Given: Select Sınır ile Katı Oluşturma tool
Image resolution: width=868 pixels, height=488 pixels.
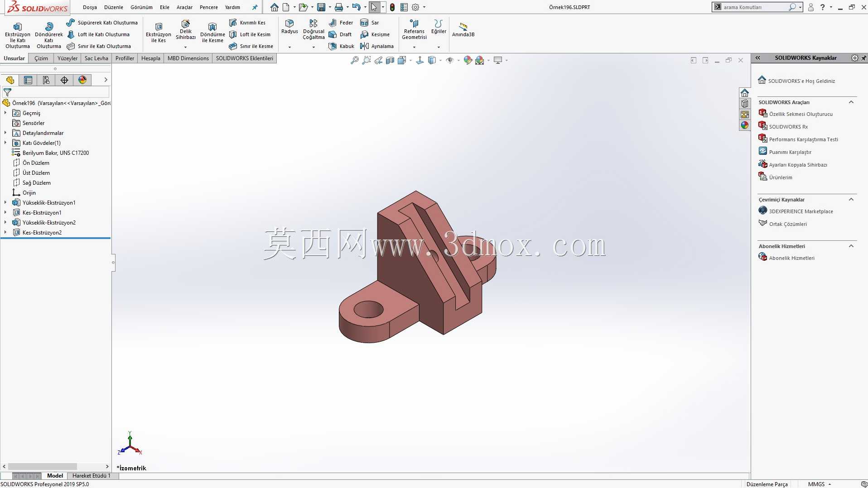Looking at the screenshot, I should 99,46.
